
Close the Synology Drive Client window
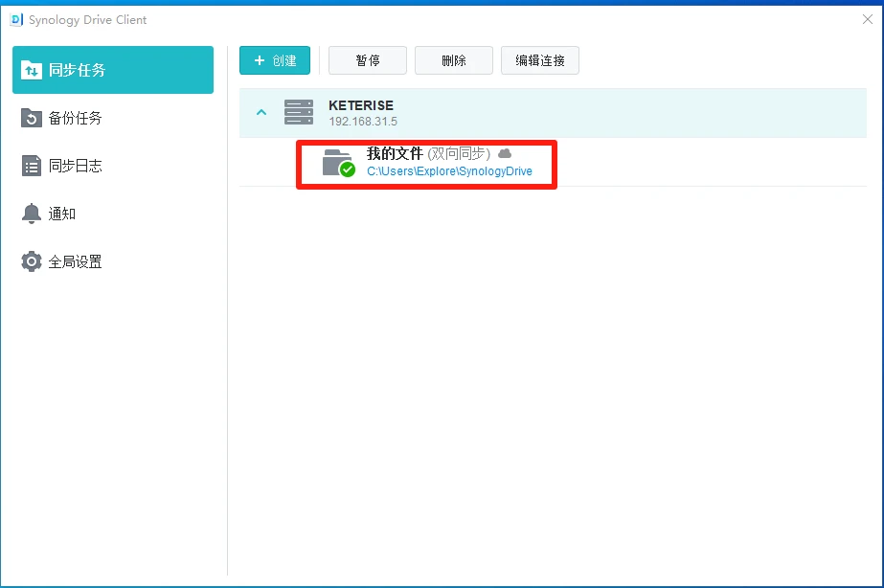pyautogui.click(x=868, y=20)
